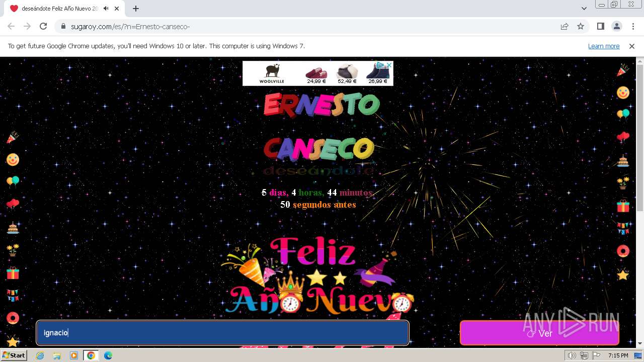
Task: Click the clown face emoji on right sidebar
Action: (x=623, y=93)
